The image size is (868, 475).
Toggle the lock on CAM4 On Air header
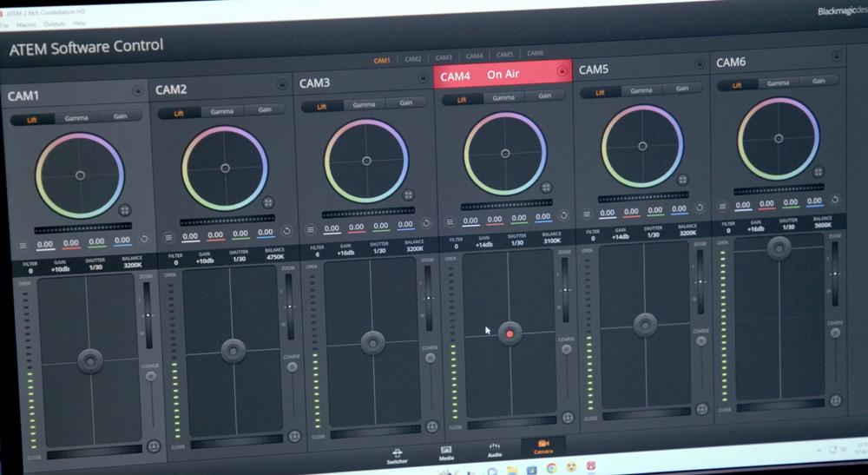[562, 71]
